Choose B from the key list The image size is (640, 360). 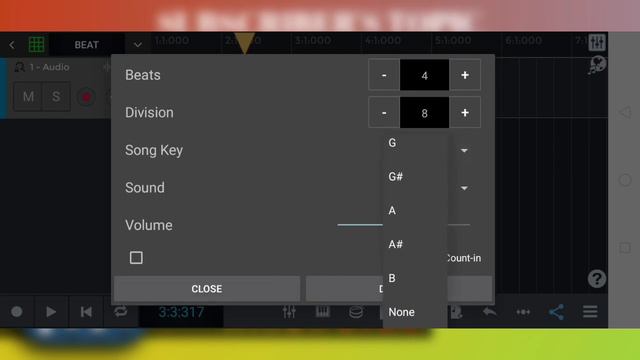[415, 278]
